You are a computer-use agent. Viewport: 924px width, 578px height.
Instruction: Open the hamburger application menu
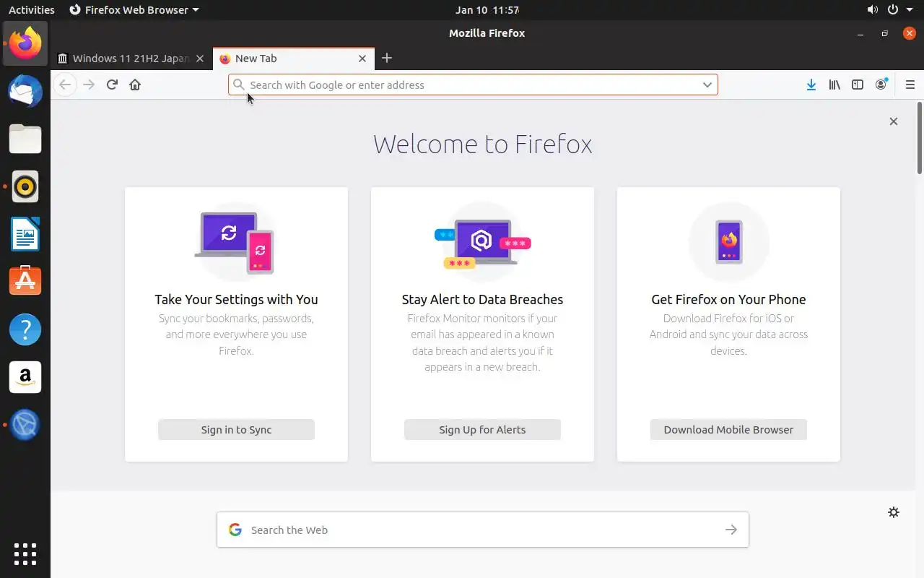tap(910, 85)
